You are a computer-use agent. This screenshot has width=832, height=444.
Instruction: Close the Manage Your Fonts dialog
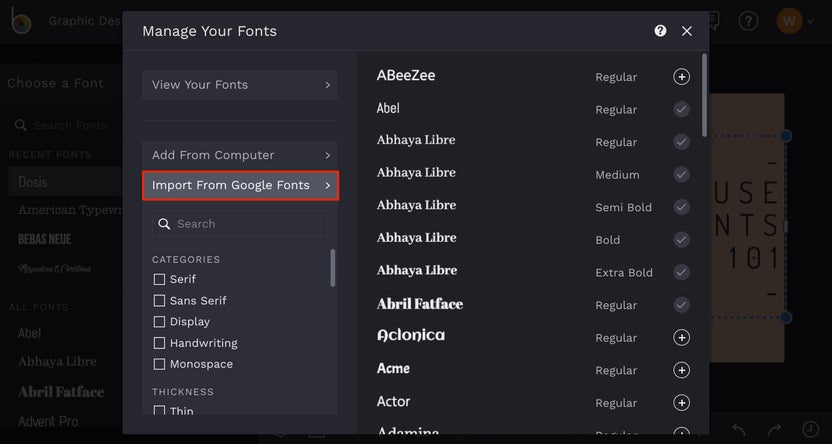687,31
